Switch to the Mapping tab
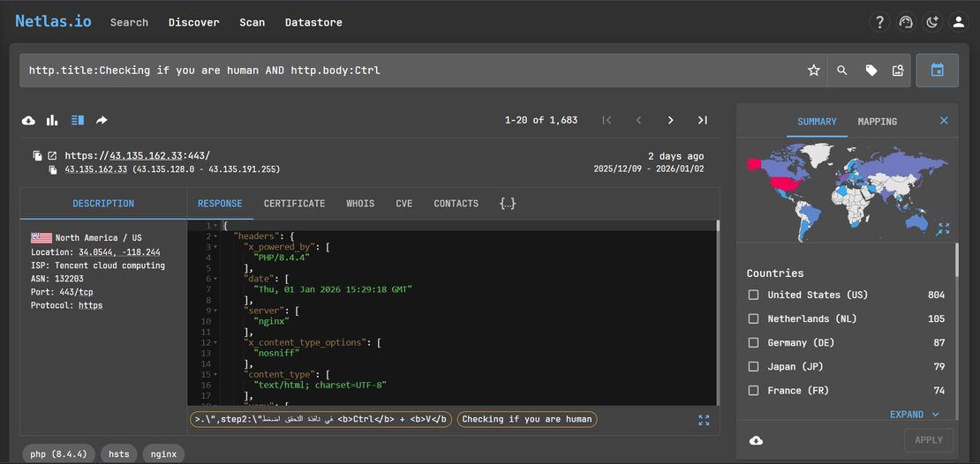The image size is (980, 464). coord(878,121)
